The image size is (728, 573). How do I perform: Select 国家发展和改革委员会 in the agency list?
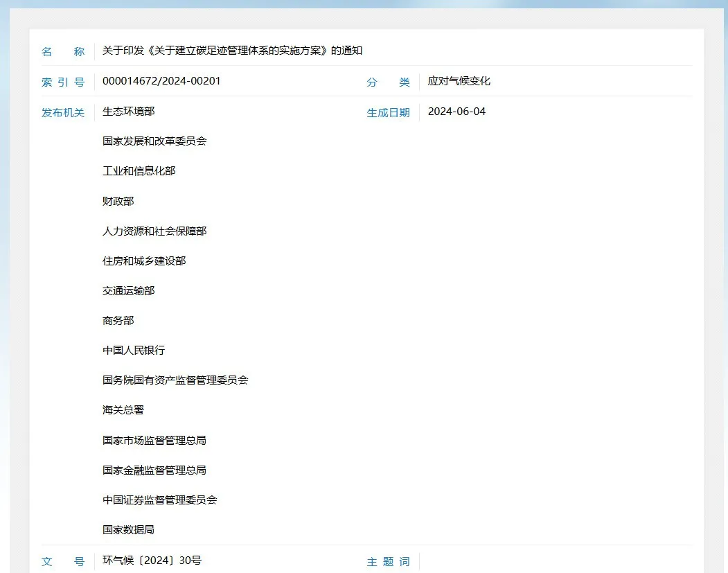(x=155, y=141)
